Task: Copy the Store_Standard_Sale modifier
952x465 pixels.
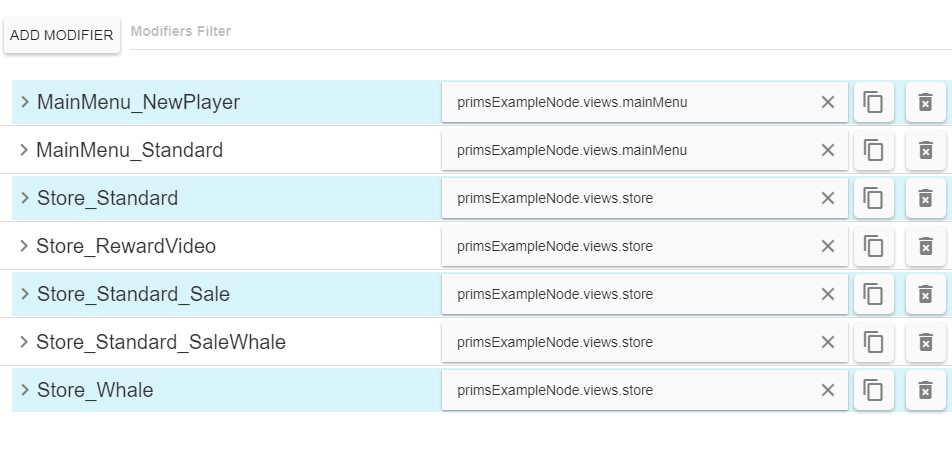Action: [x=873, y=294]
